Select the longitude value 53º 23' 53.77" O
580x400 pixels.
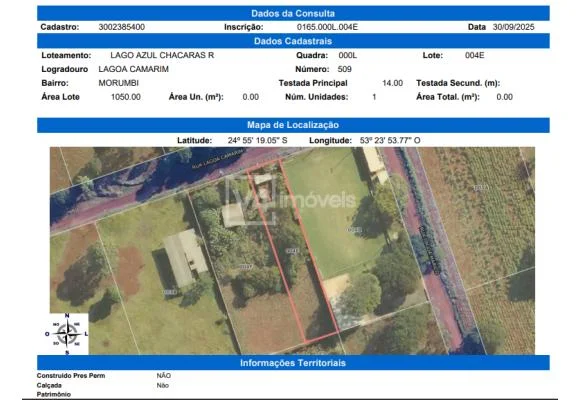[x=390, y=141]
